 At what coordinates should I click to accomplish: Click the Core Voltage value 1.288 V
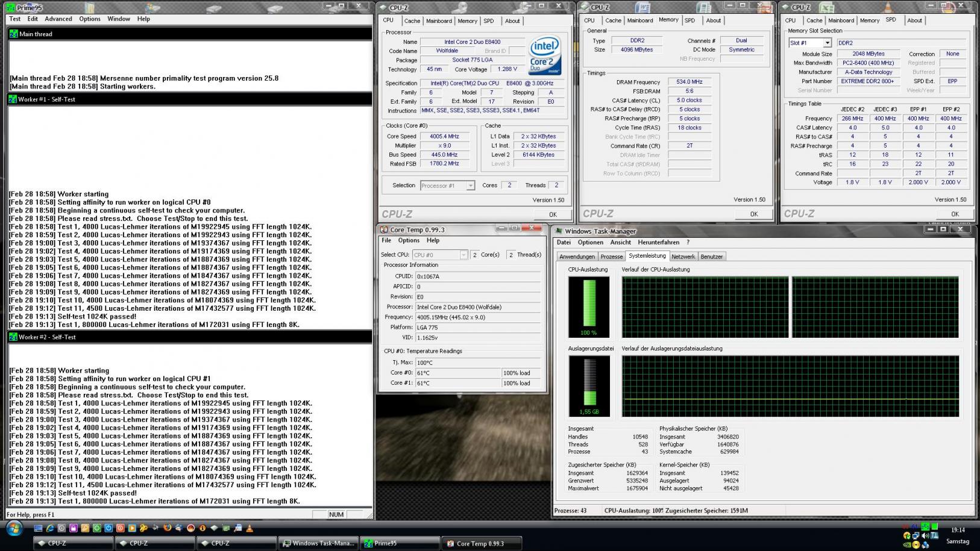(x=507, y=69)
